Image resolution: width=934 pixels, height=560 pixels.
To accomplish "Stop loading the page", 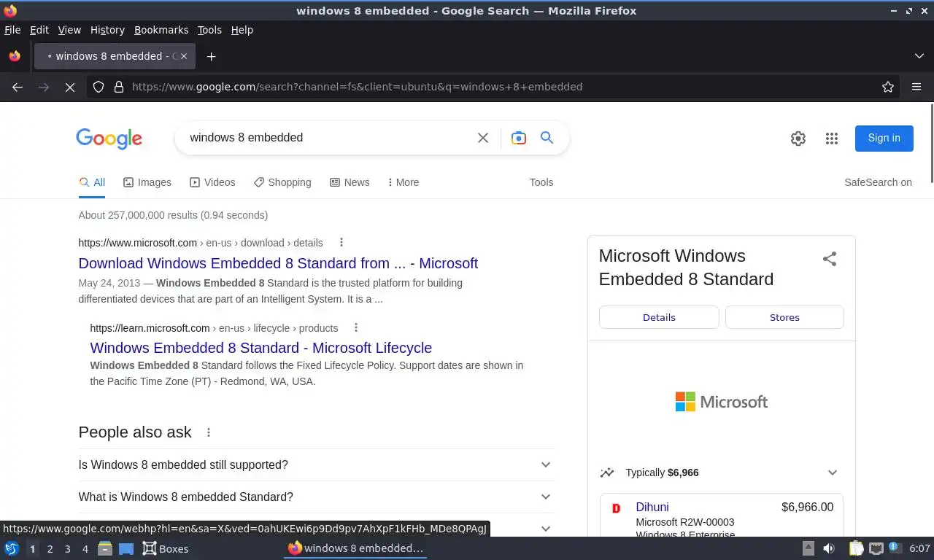I will pyautogui.click(x=70, y=87).
